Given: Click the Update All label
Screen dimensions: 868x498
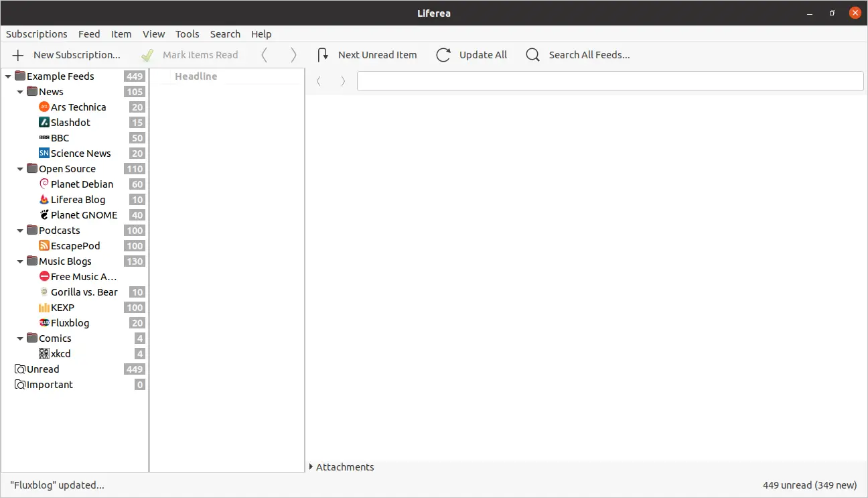Looking at the screenshot, I should (x=483, y=55).
